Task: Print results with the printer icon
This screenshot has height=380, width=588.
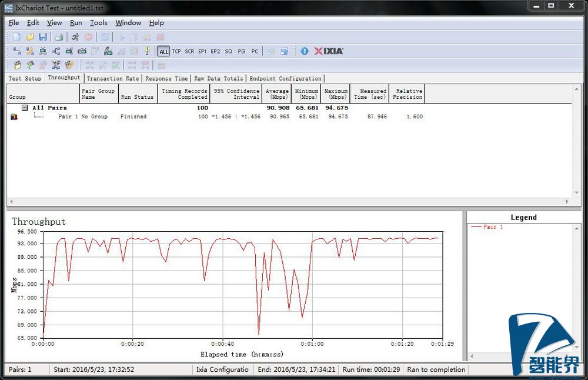Action: [59, 37]
